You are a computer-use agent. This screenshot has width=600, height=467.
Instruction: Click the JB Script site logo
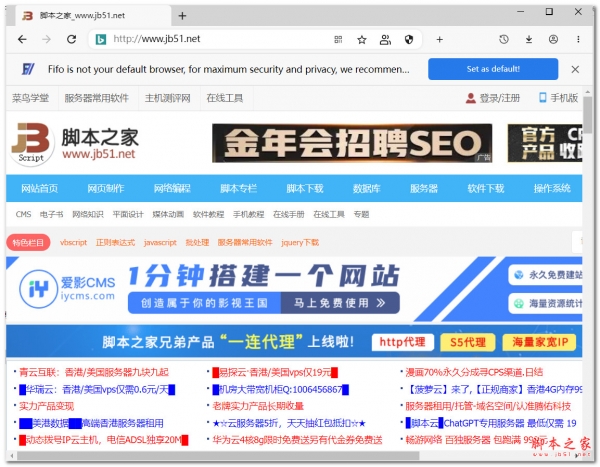coord(31,144)
